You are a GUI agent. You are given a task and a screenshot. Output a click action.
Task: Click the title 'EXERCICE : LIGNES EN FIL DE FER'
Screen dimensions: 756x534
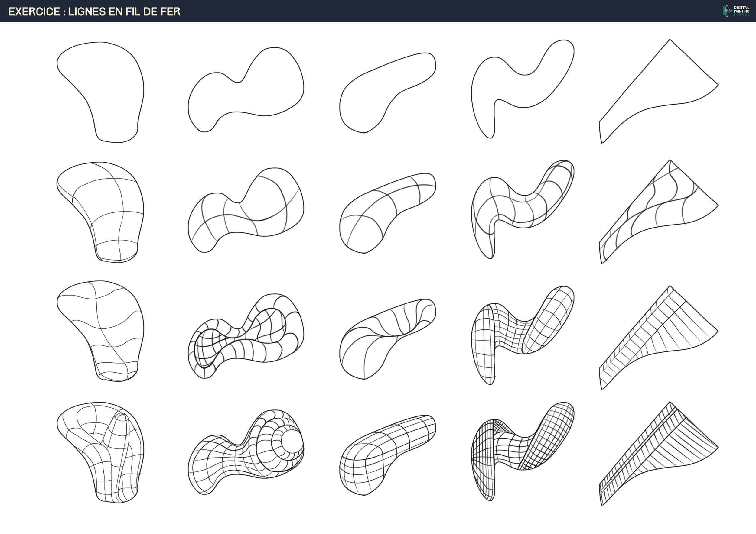94,11
